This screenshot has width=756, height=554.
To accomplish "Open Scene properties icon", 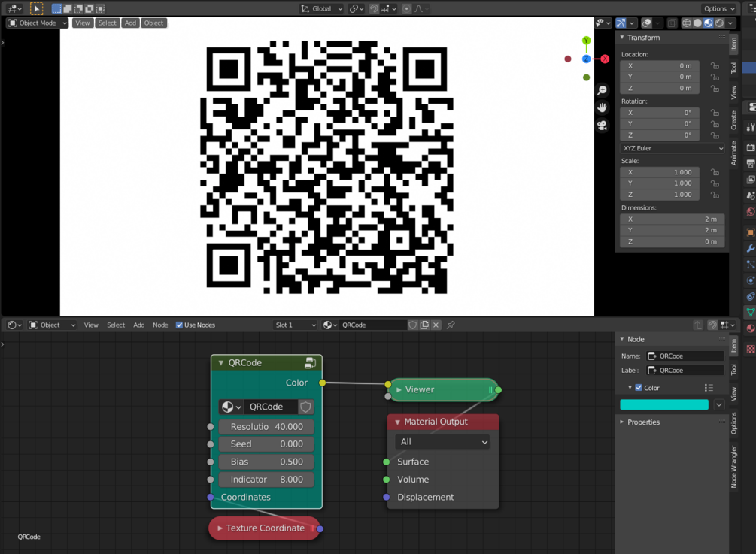I will tap(751, 195).
